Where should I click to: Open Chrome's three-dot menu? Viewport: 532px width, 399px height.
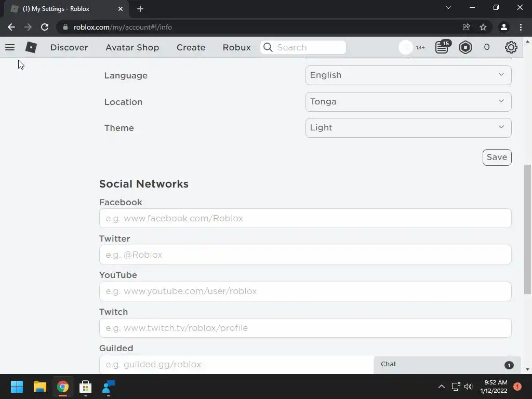click(x=521, y=27)
